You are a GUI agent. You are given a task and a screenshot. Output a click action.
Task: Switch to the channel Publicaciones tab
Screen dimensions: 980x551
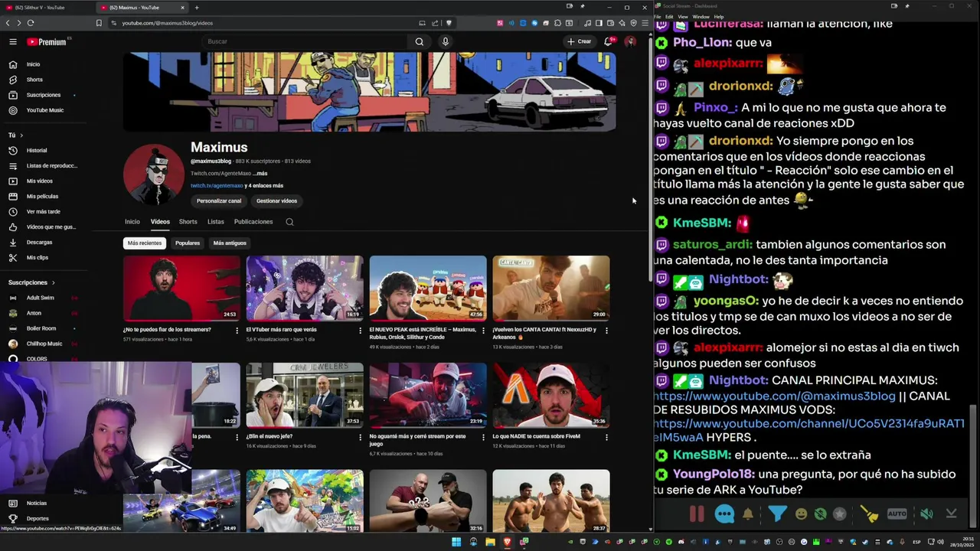[x=253, y=222]
